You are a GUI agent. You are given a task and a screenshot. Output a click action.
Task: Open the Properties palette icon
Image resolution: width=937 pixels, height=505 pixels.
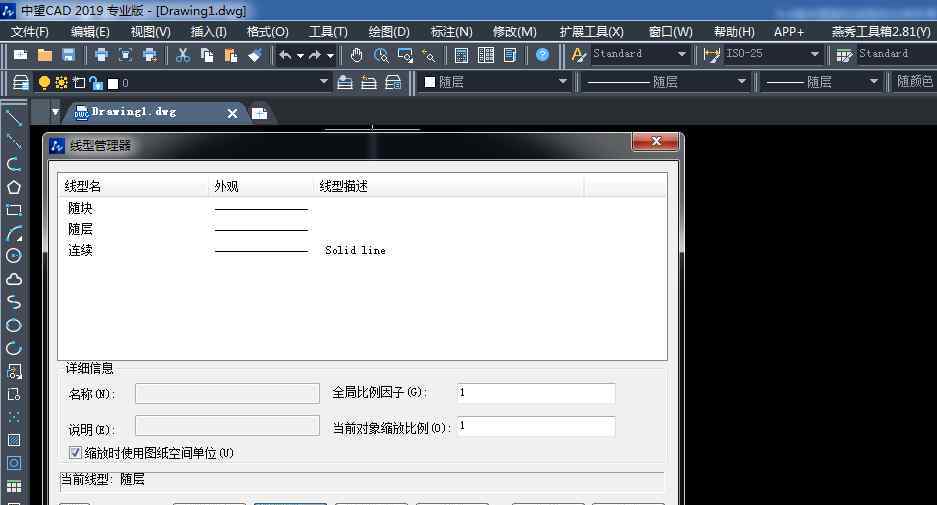point(461,55)
